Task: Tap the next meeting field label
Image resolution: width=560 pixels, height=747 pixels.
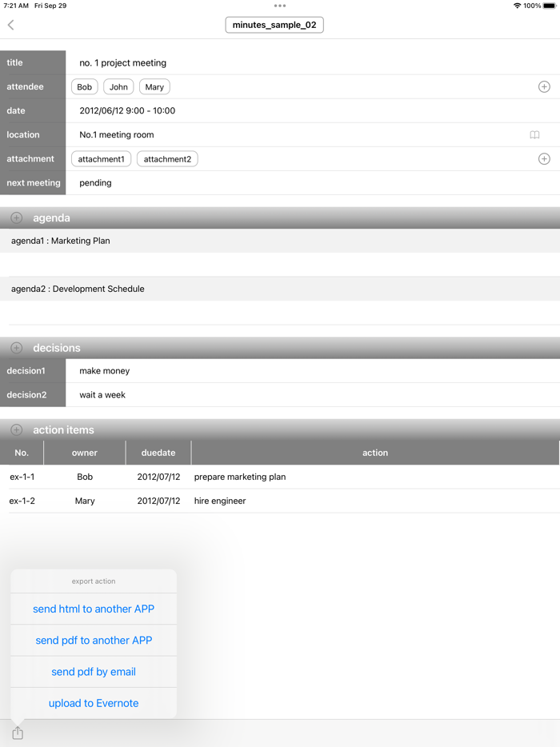Action: (33, 183)
